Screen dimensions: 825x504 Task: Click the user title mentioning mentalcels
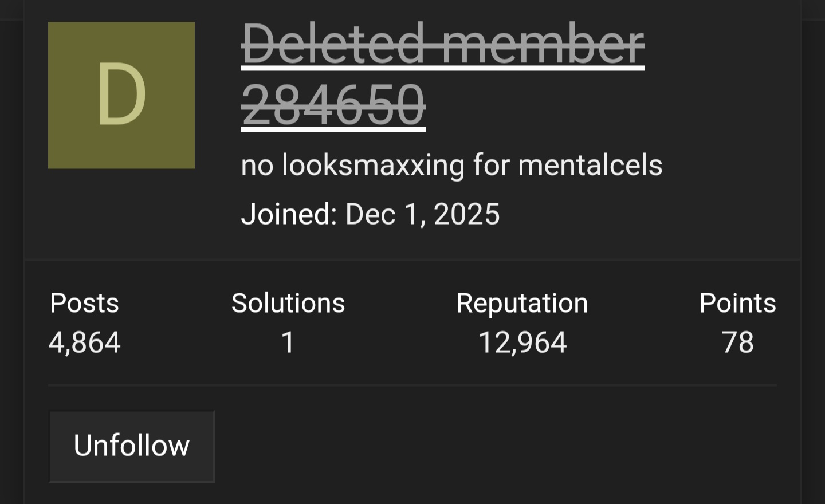[x=451, y=166]
